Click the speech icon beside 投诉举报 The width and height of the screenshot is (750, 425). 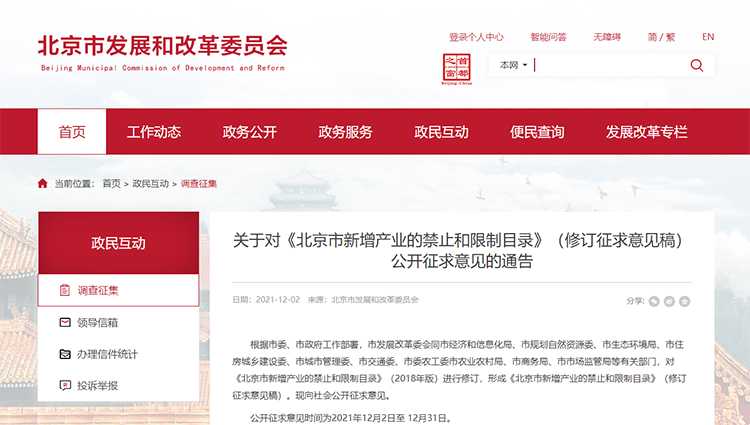65,385
